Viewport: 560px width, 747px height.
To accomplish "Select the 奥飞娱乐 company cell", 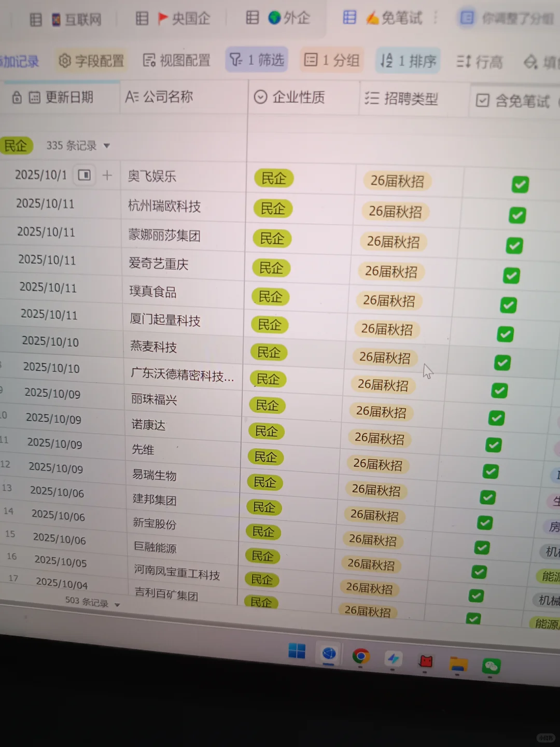I will [184, 177].
